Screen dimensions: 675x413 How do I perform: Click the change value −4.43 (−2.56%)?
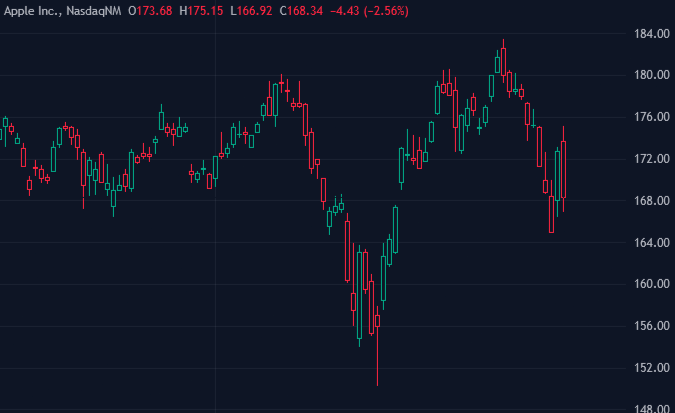[x=369, y=11]
